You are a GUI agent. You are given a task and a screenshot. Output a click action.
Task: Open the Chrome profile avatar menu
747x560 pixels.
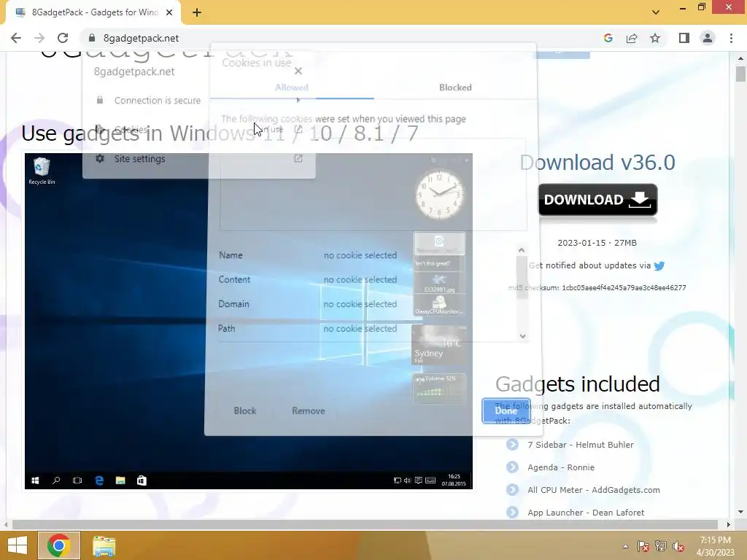click(x=708, y=38)
